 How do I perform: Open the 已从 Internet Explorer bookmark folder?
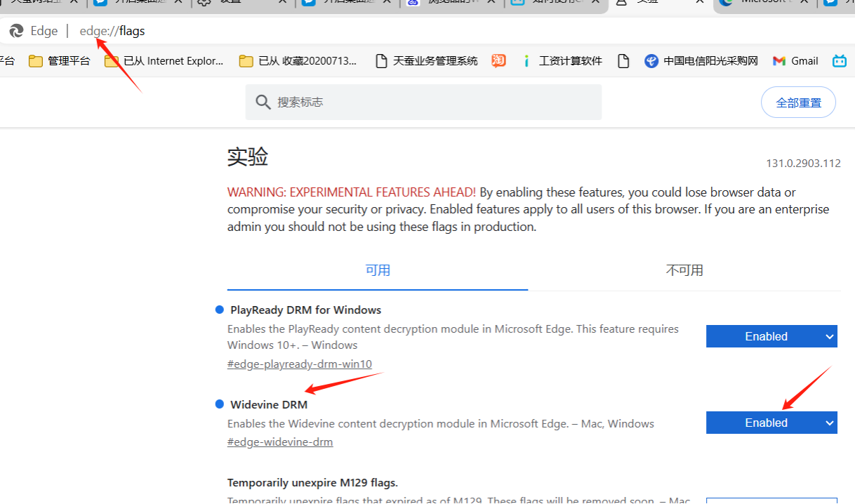pyautogui.click(x=164, y=61)
